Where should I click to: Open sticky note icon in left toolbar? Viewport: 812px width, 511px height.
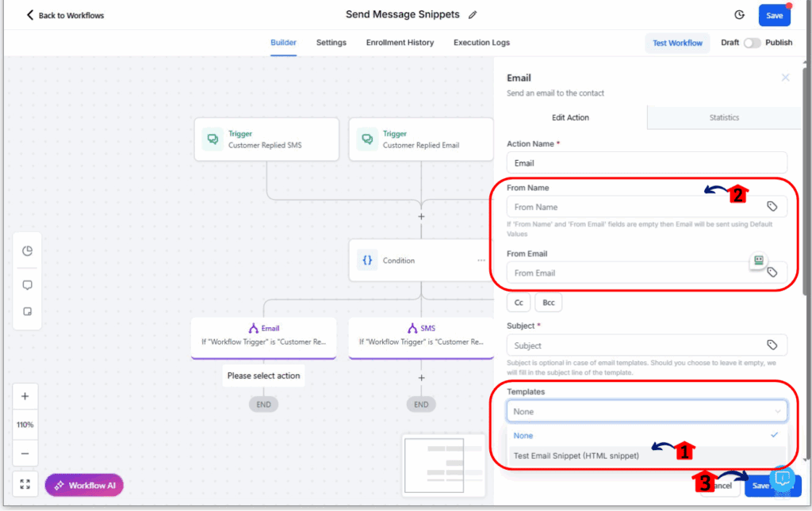coord(28,311)
